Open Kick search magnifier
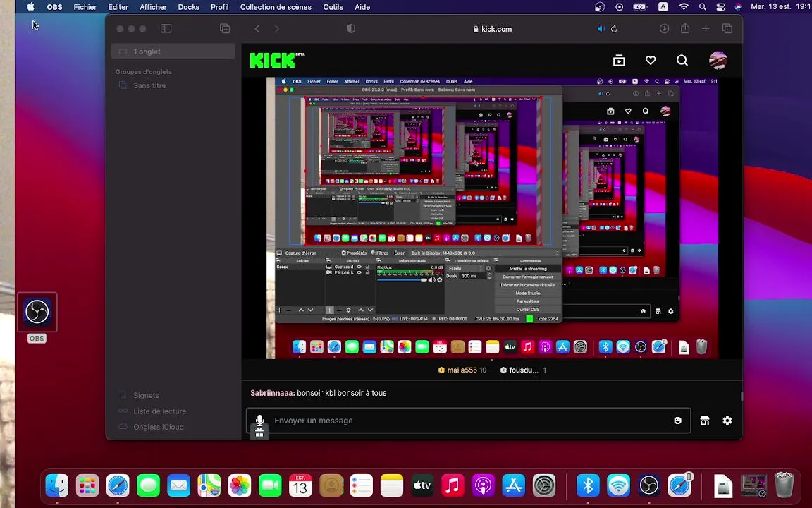812x508 pixels. [x=682, y=61]
